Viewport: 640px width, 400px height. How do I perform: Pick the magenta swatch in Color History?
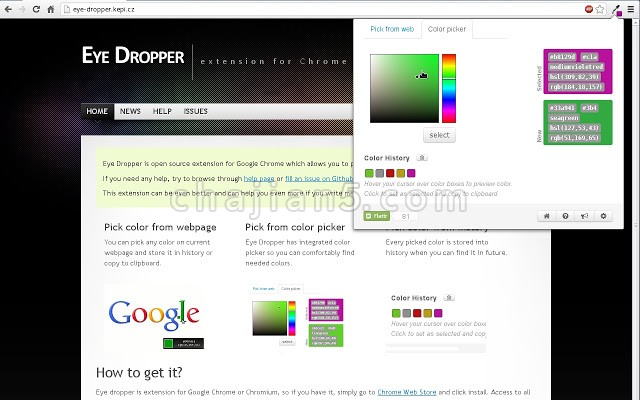(411, 173)
